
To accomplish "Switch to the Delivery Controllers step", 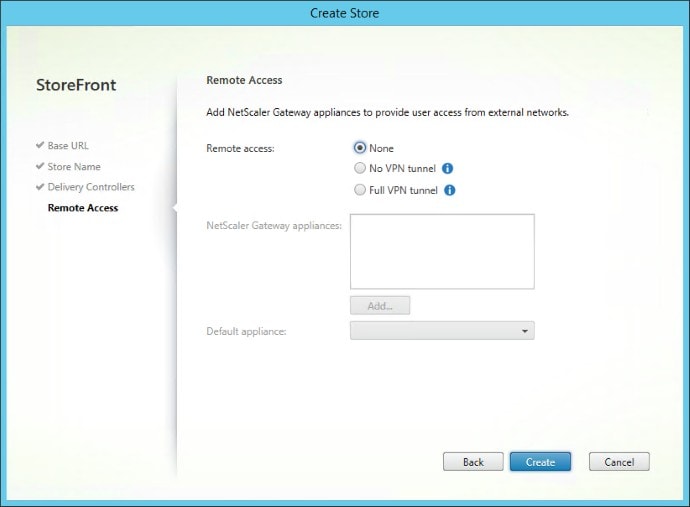I will (91, 187).
